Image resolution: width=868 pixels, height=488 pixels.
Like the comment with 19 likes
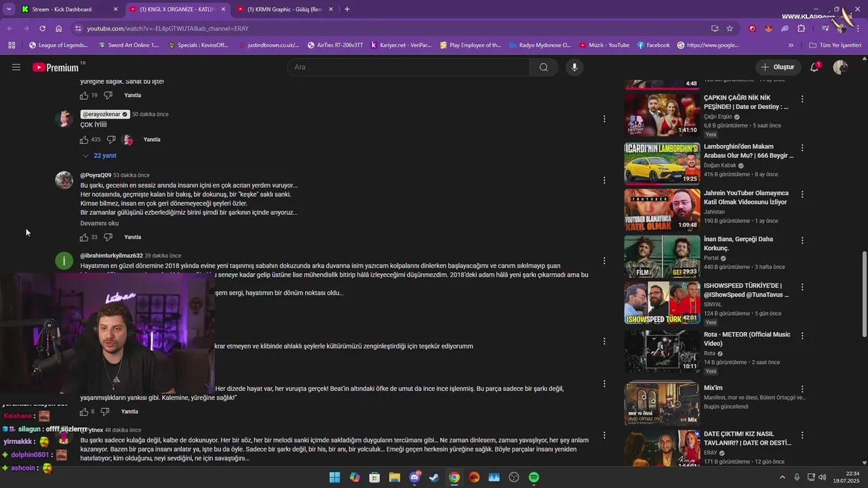84,96
